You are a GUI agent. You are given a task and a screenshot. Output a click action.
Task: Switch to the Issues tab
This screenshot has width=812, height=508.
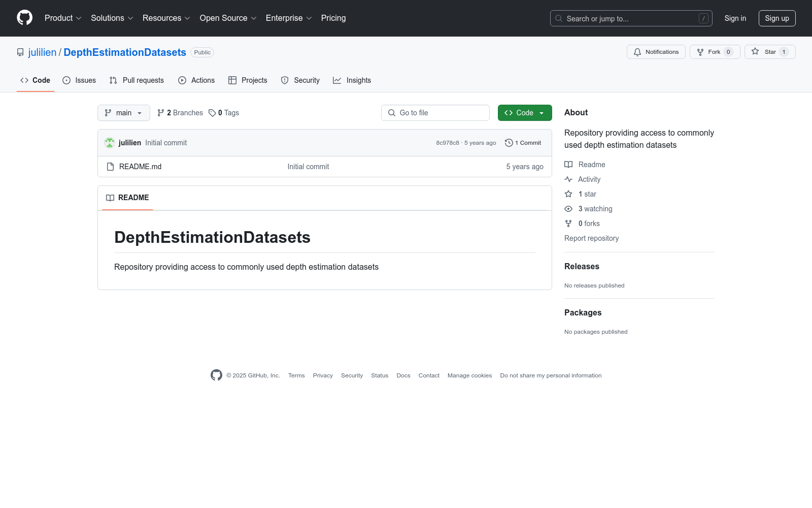point(79,80)
